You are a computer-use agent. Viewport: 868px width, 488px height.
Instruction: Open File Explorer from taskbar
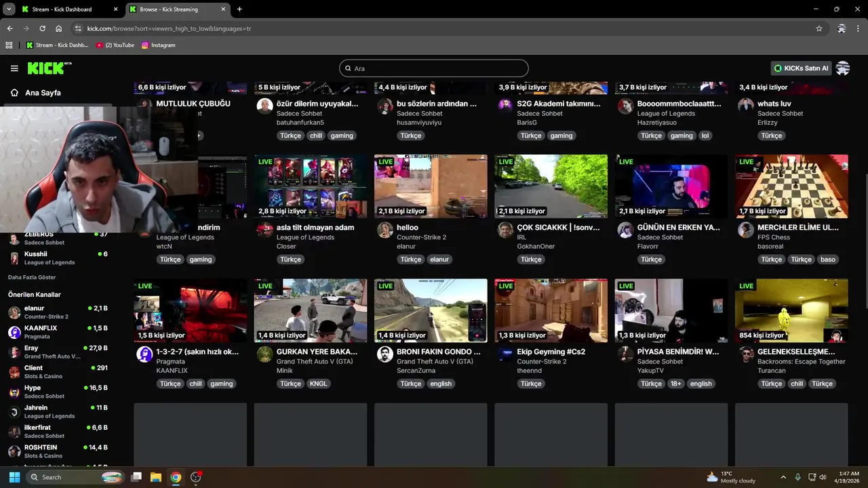[x=155, y=477]
